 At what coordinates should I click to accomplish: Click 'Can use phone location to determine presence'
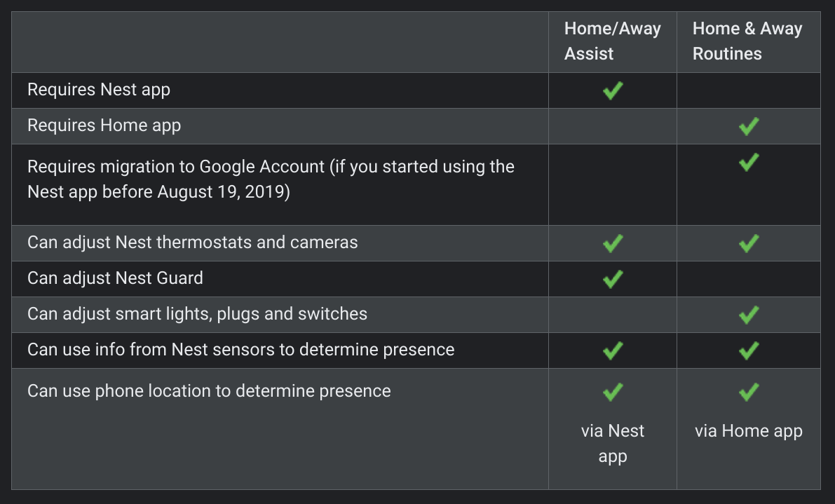(x=209, y=390)
